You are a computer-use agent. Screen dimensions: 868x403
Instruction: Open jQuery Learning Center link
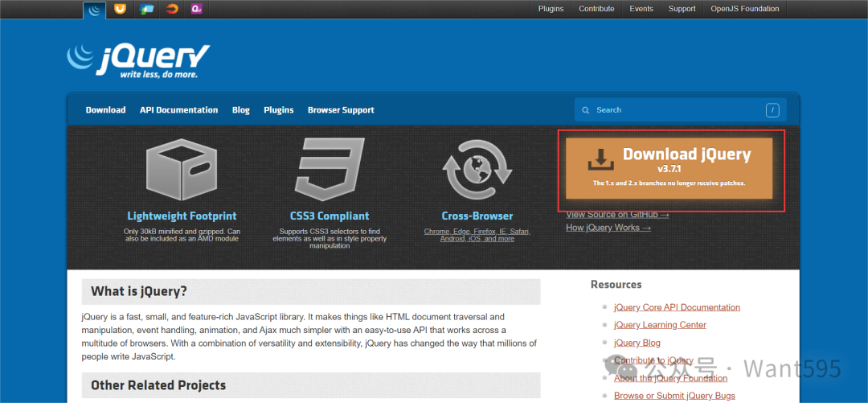coord(660,325)
